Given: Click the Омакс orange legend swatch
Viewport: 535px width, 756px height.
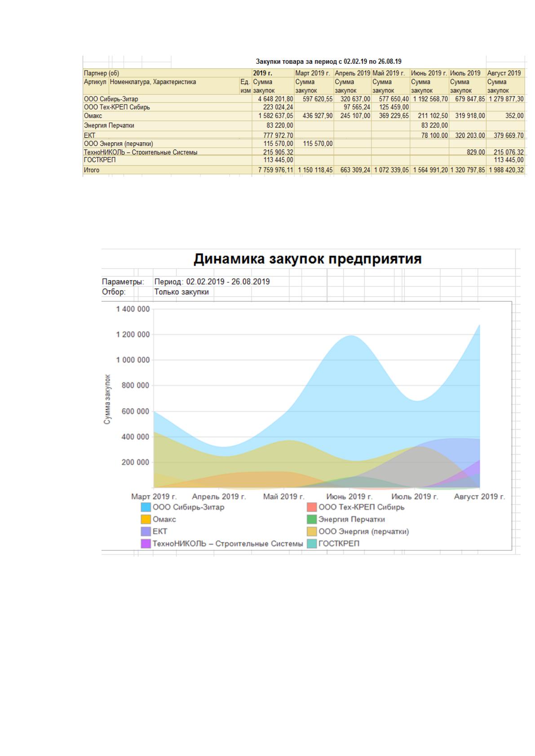Looking at the screenshot, I should click(146, 519).
